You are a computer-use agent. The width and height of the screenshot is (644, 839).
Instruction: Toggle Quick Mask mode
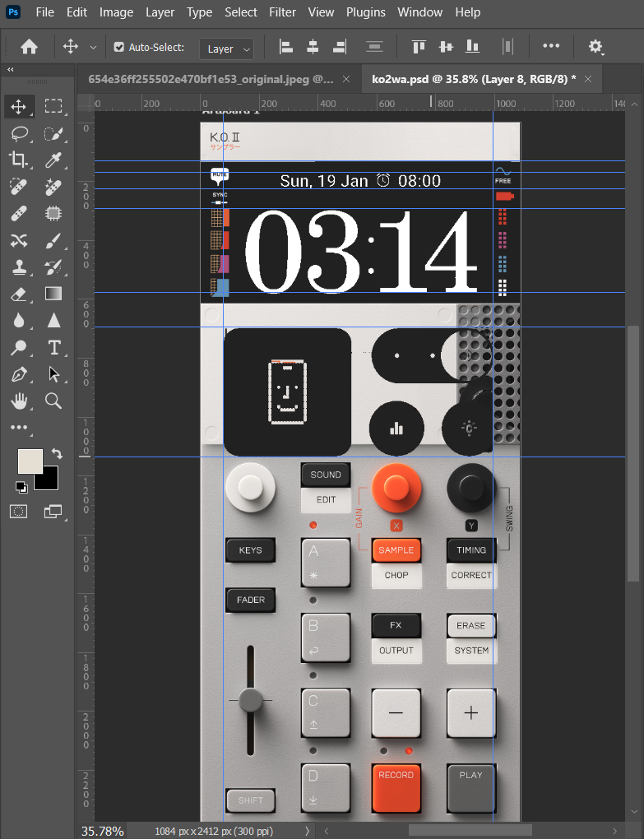19,512
